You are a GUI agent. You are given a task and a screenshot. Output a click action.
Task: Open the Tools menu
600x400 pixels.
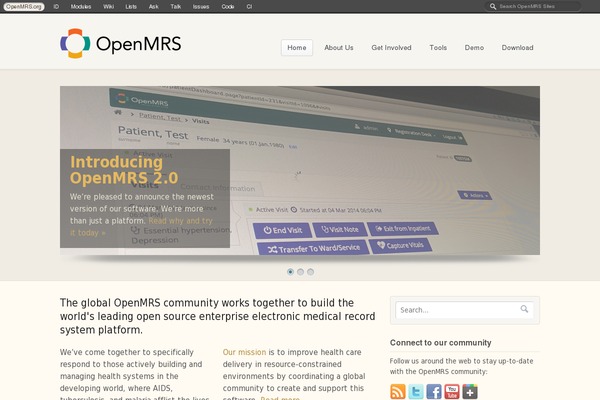point(438,47)
